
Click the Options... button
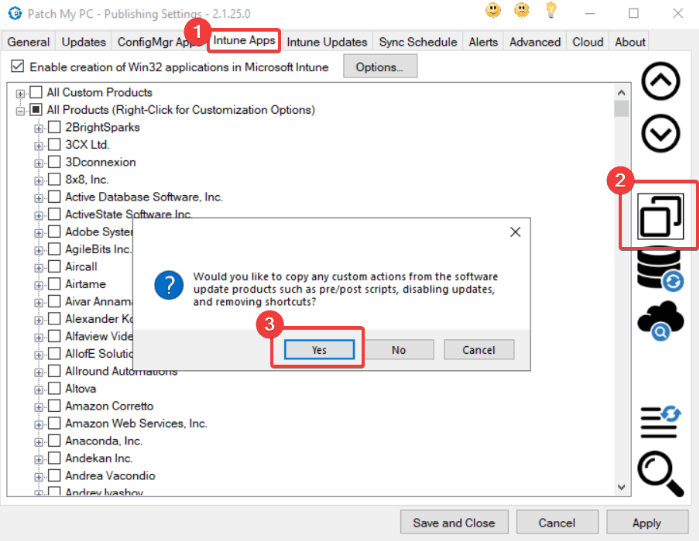(x=380, y=66)
